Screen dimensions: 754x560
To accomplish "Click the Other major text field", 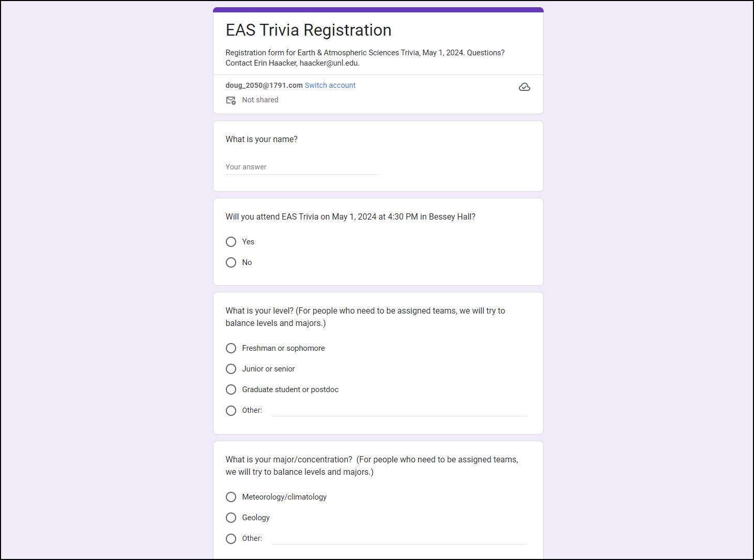I will (x=399, y=539).
